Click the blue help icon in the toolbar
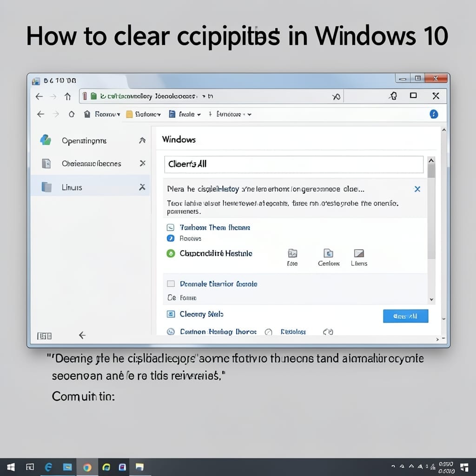 click(x=434, y=114)
